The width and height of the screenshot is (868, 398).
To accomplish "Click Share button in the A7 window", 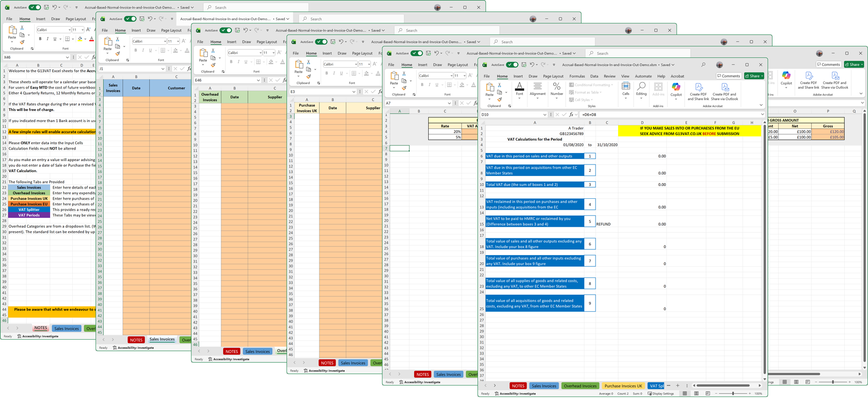I will 854,64.
